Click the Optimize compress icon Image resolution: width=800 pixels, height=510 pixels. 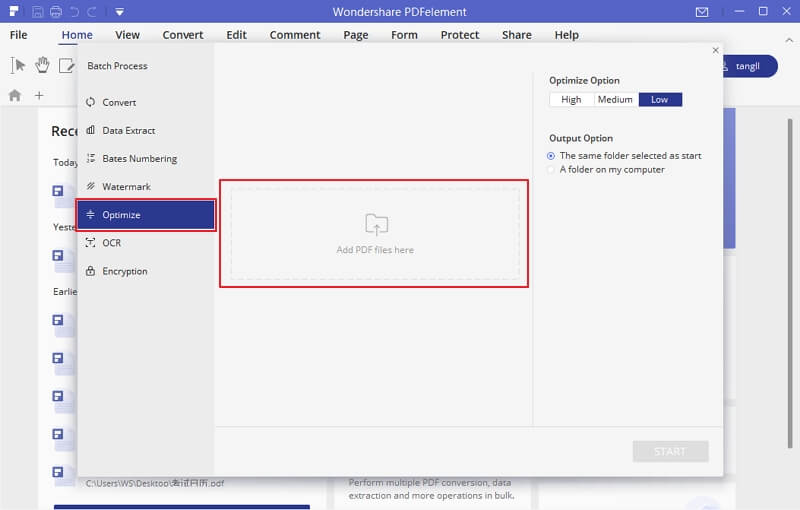tap(90, 215)
